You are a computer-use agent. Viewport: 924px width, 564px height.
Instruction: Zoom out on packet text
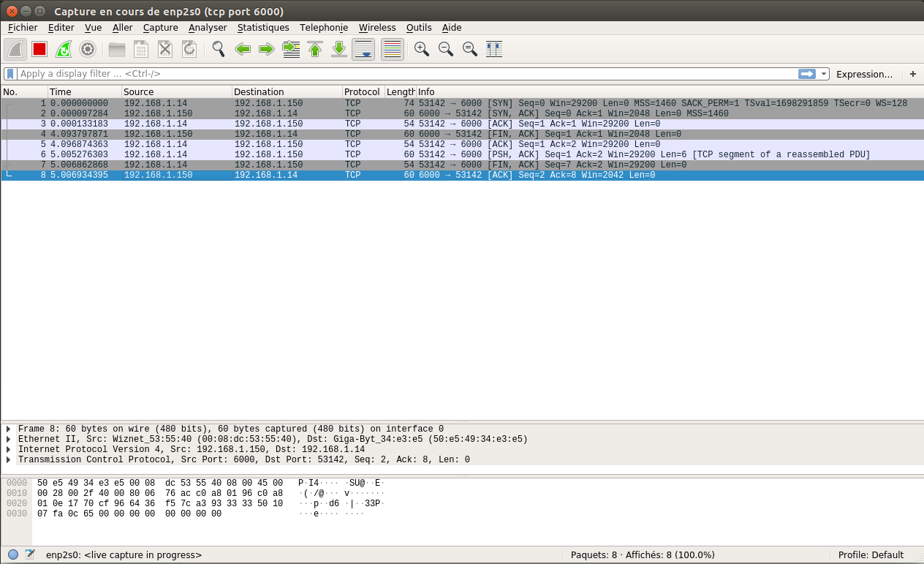pos(446,49)
